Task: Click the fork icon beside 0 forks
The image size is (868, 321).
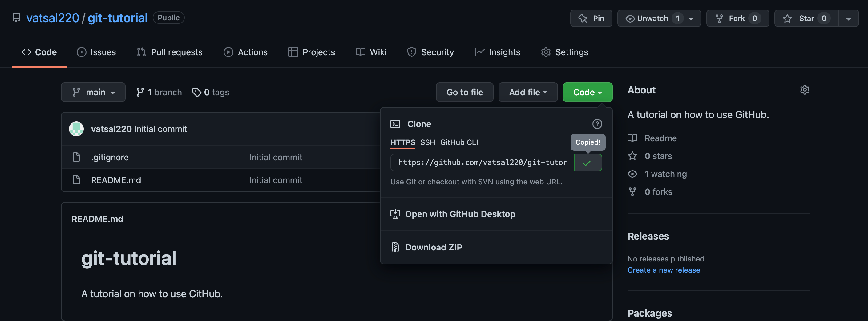Action: pos(632,192)
